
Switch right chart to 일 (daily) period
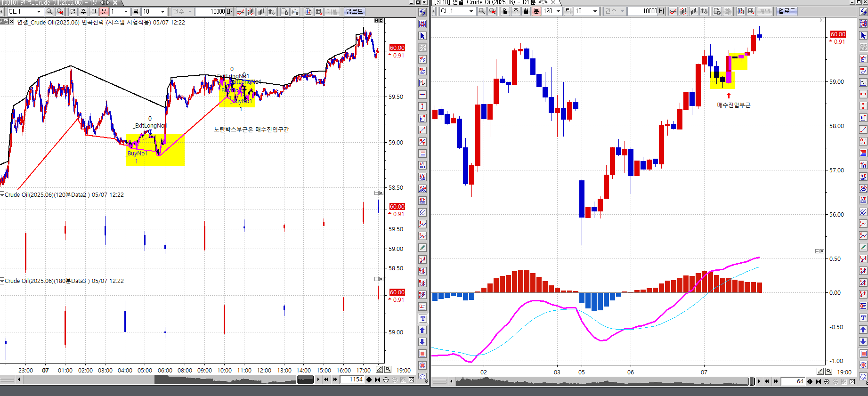coord(505,11)
